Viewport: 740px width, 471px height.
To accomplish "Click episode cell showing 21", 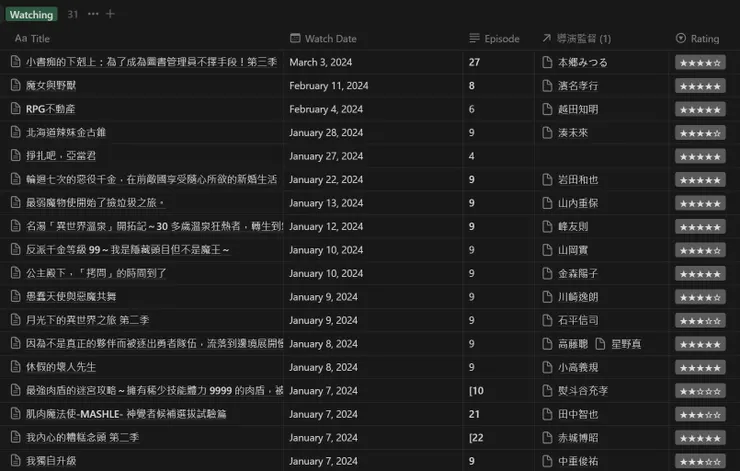I will pyautogui.click(x=498, y=414).
